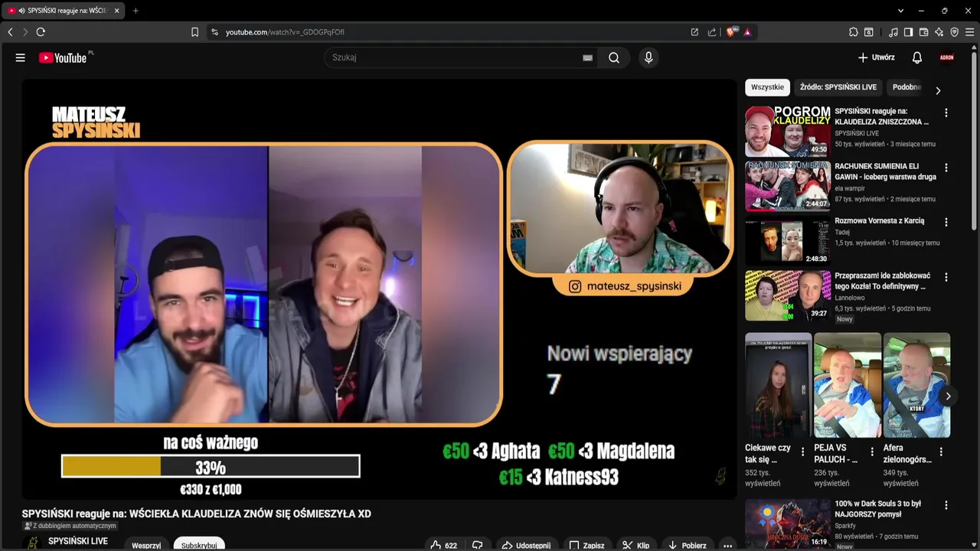Show more filter chips arrow

(x=938, y=90)
